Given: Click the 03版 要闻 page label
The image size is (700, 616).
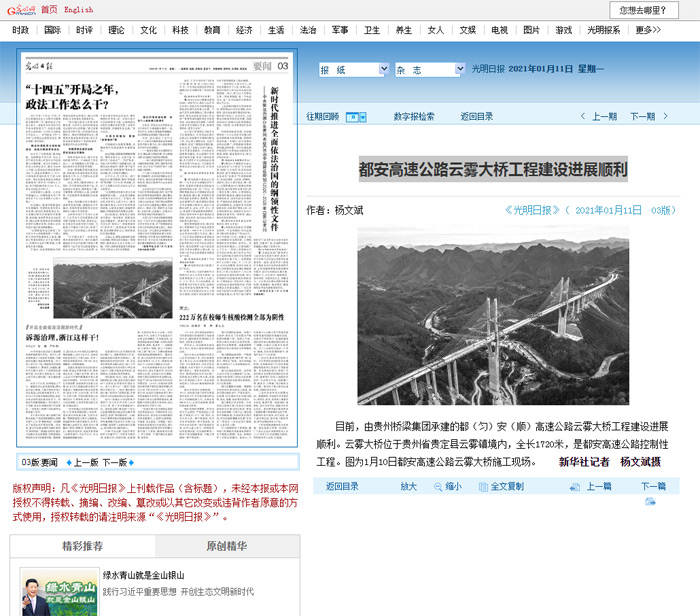Looking at the screenshot, I should pos(39,462).
